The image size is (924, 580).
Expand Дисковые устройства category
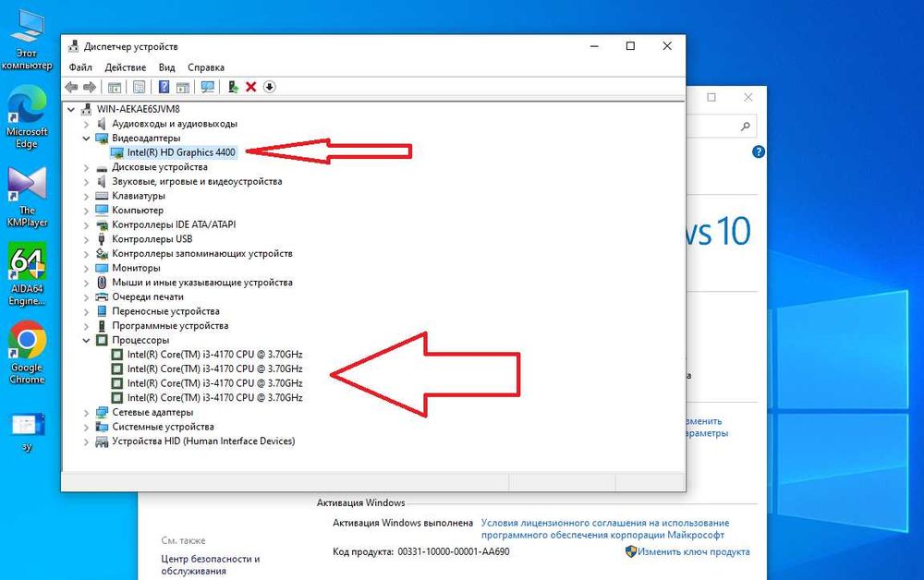86,167
